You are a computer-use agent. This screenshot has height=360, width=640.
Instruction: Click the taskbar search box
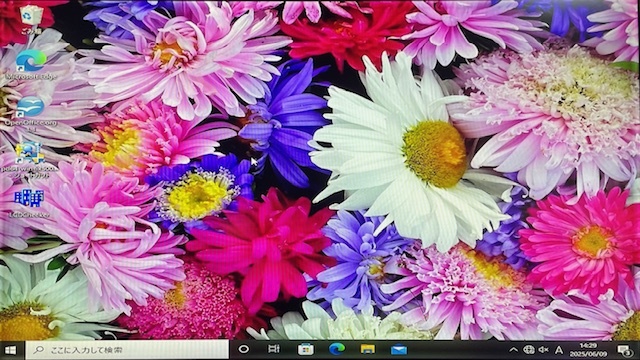click(127, 350)
